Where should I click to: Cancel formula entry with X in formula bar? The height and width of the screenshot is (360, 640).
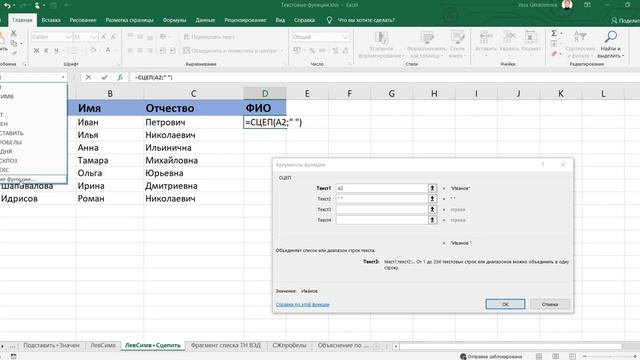tap(88, 77)
